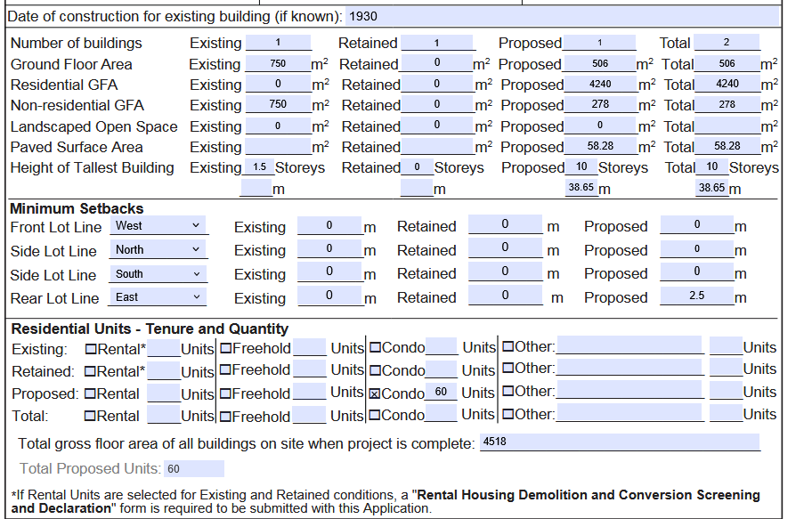Click the date of construction field
The height and width of the screenshot is (519, 812).
(x=561, y=17)
